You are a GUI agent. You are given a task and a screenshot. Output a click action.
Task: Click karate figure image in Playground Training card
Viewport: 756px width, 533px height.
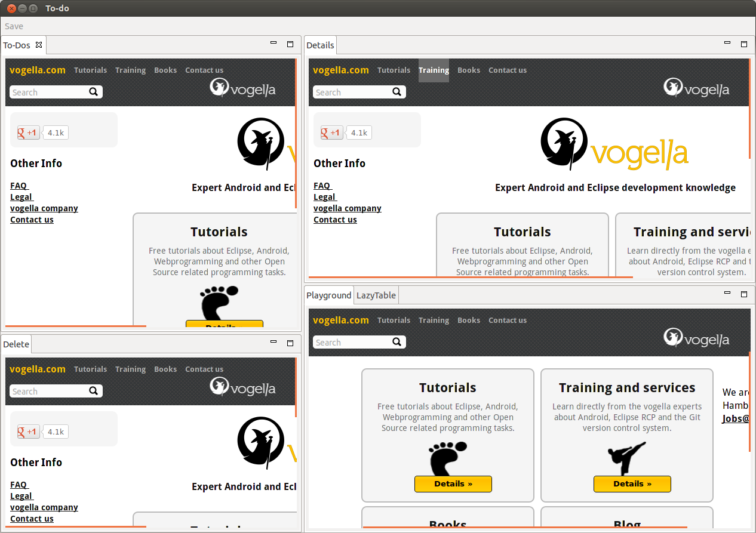[x=627, y=458]
